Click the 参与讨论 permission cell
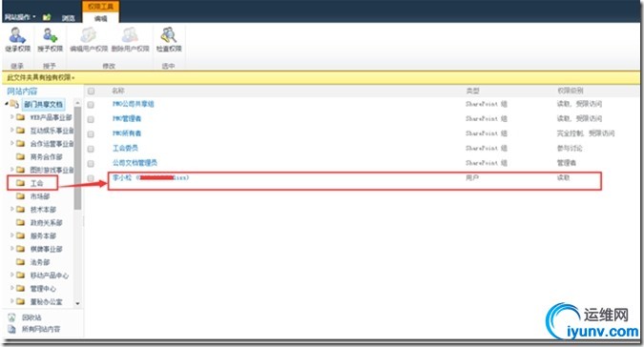The width and height of the screenshot is (644, 347). tap(570, 148)
